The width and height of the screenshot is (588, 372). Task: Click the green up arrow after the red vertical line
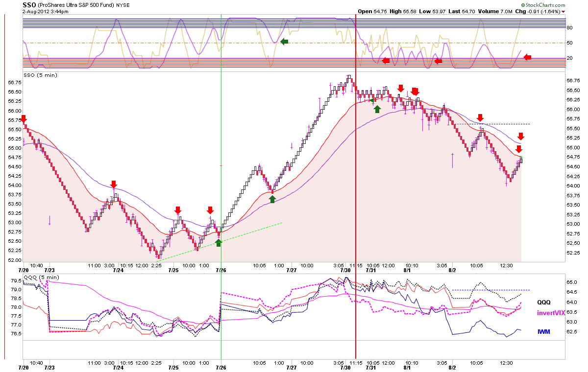(377, 109)
